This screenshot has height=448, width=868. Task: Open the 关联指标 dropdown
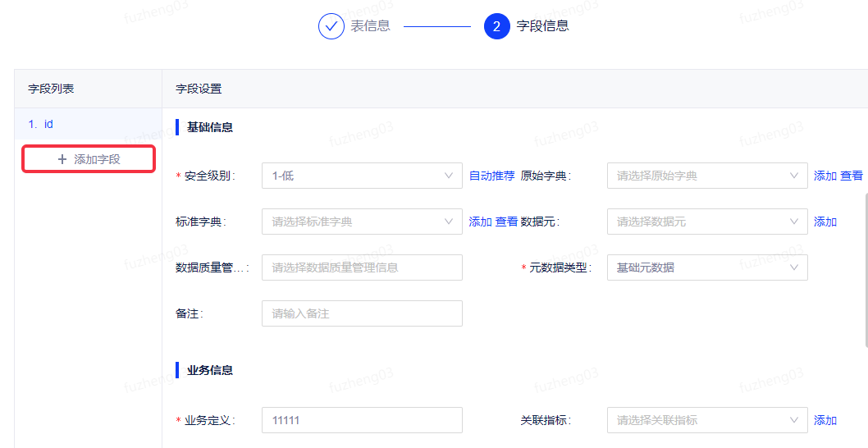coord(707,420)
